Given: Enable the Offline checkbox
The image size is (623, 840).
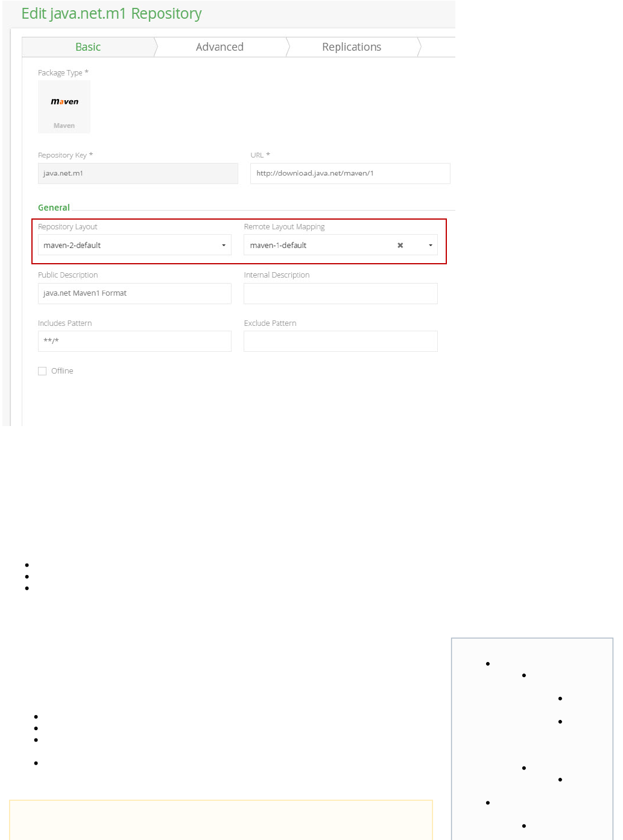Looking at the screenshot, I should 42,371.
